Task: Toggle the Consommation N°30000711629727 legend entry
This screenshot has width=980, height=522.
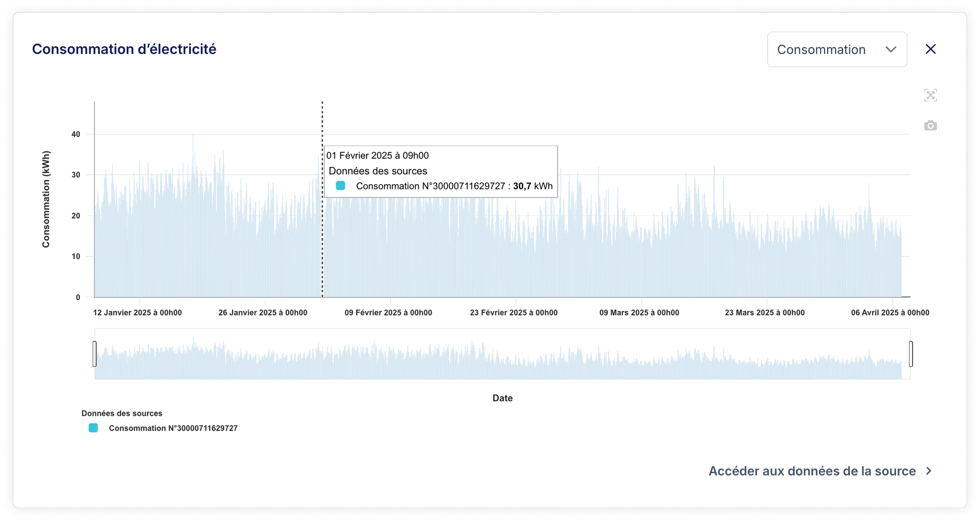Action: pyautogui.click(x=173, y=428)
